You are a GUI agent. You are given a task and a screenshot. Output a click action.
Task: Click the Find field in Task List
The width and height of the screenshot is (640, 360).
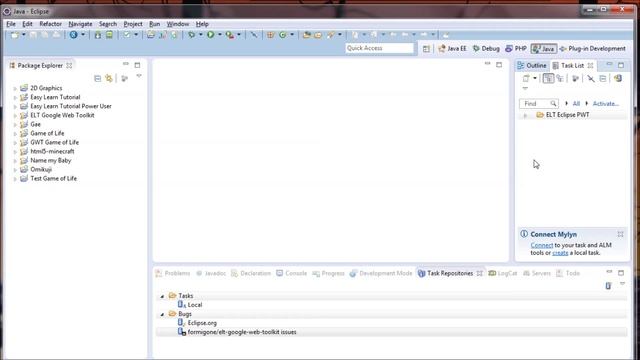(x=539, y=104)
